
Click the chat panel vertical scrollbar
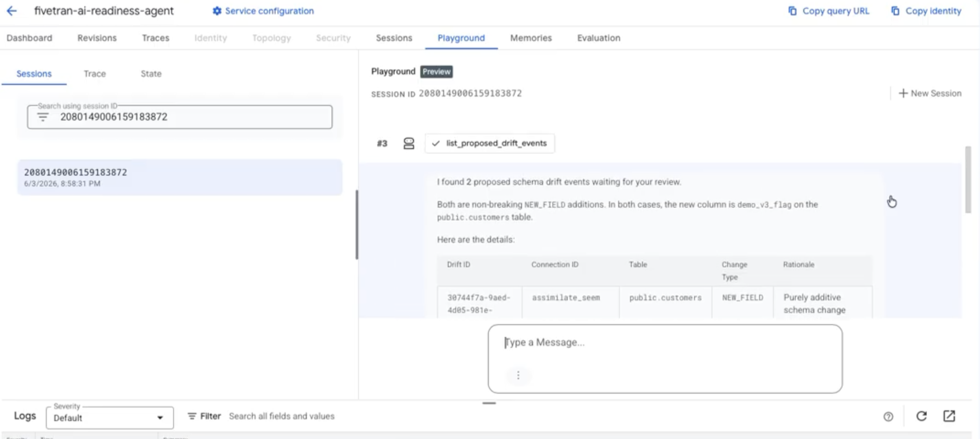pyautogui.click(x=968, y=180)
